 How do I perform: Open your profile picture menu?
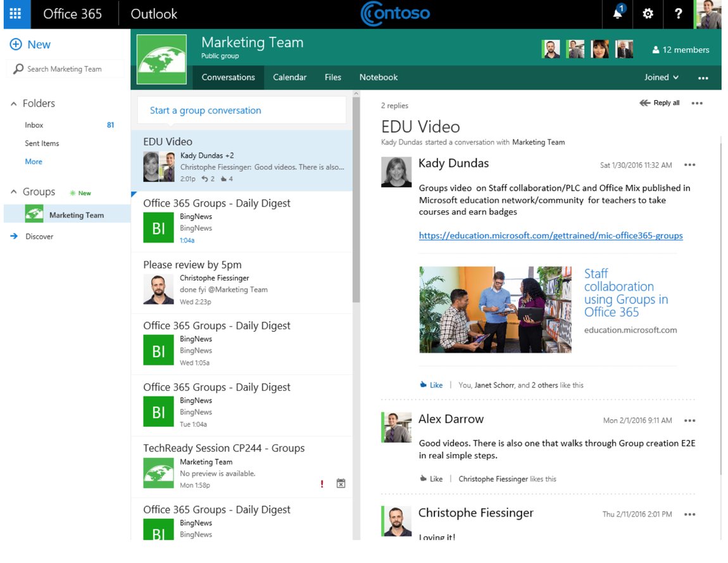[x=710, y=14]
